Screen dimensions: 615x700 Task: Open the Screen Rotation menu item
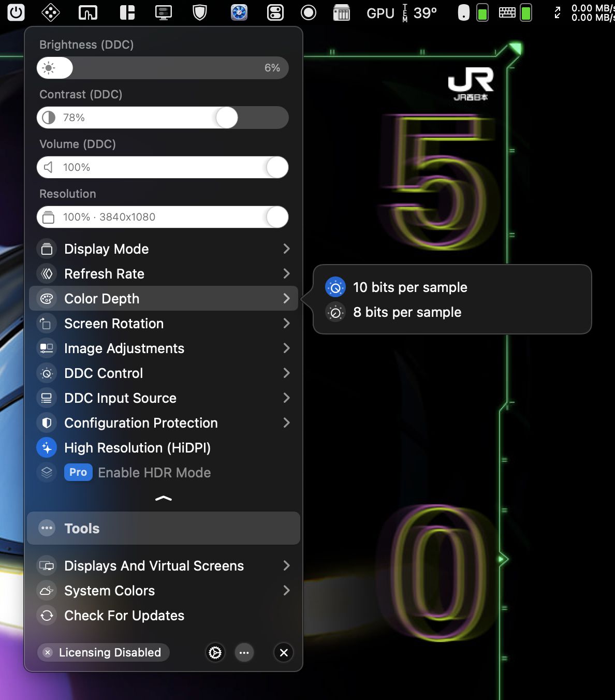click(164, 324)
